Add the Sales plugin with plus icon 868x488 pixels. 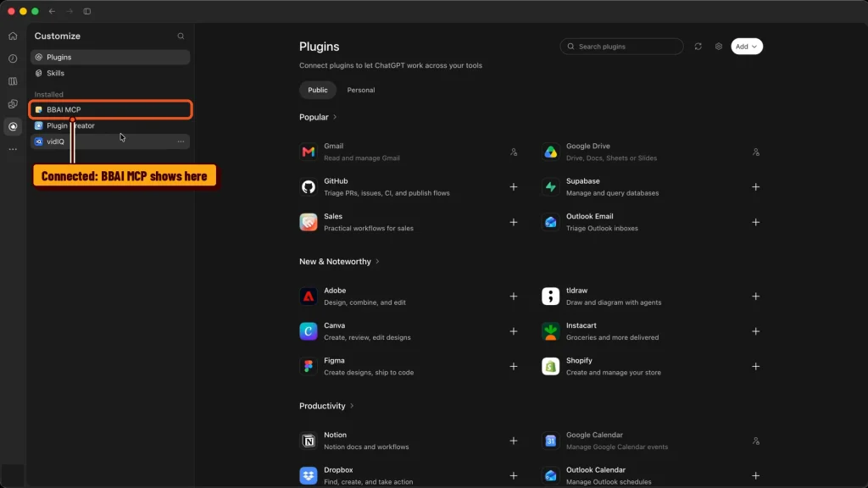pos(514,223)
